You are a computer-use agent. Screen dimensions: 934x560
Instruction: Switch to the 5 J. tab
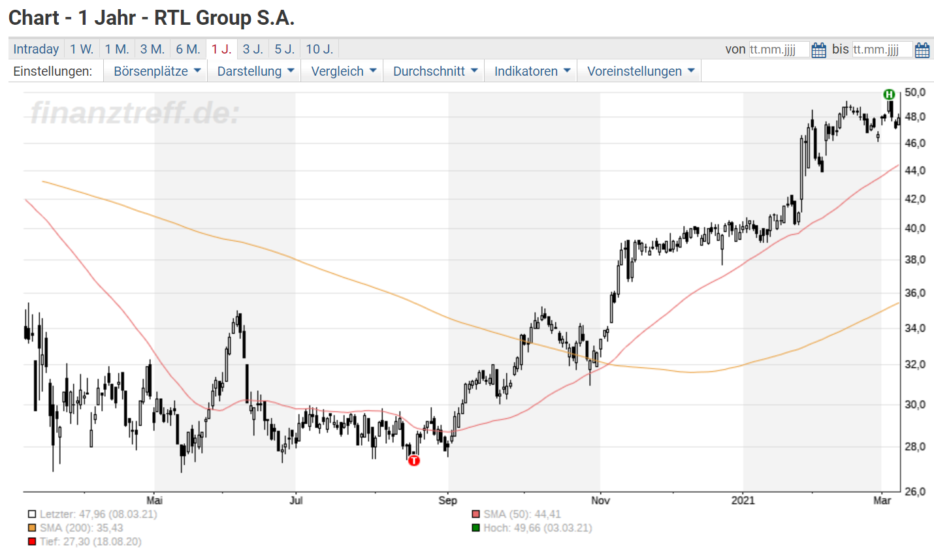click(285, 49)
